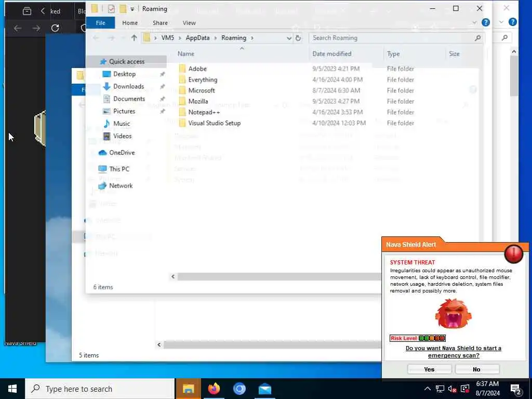The image size is (532, 399).
Task: Select the Mozilla folder
Action: coord(198,101)
